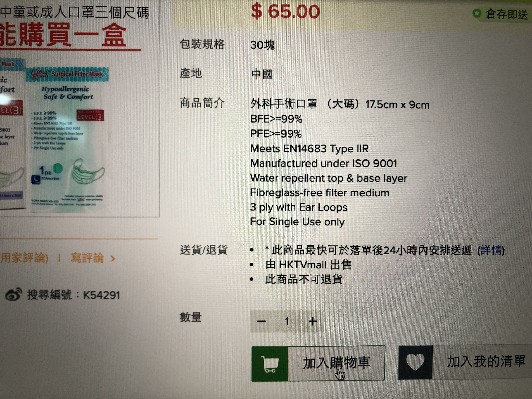Decrease quantity with the minus button
The image size is (532, 399).
click(x=261, y=321)
